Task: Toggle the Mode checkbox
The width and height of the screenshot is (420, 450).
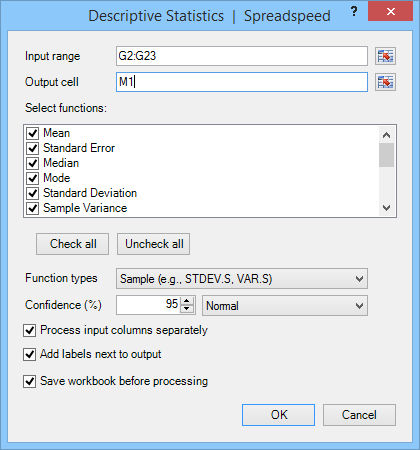Action: click(x=33, y=178)
